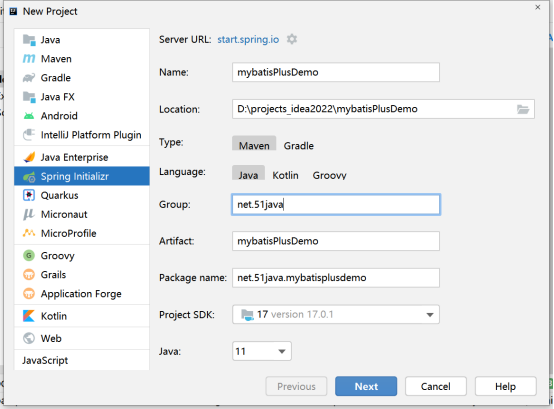
Task: Go to the Next step
Action: [x=366, y=386]
